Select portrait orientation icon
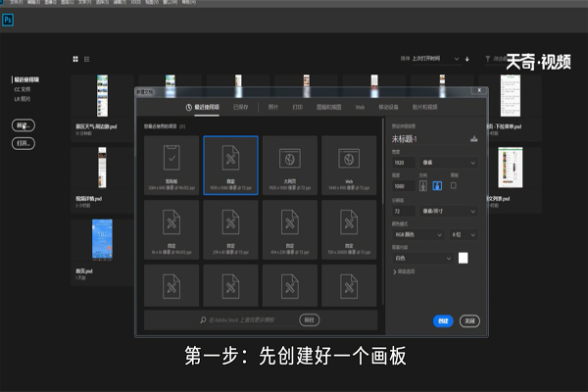The image size is (588, 392). pos(423,185)
